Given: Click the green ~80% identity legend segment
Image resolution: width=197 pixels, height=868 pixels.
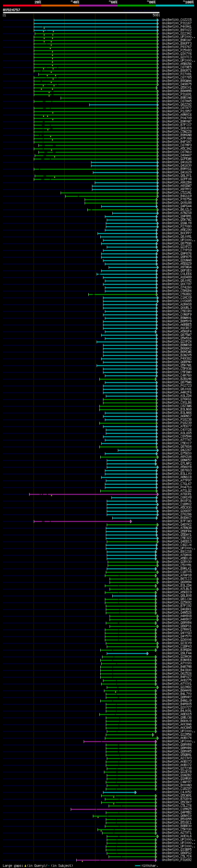Looking at the screenshot, I should click(136, 6).
